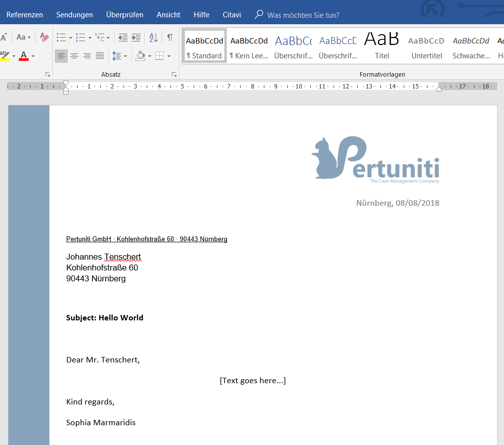Open the line spacing dropdown arrow
The image size is (504, 445).
[x=126, y=56]
